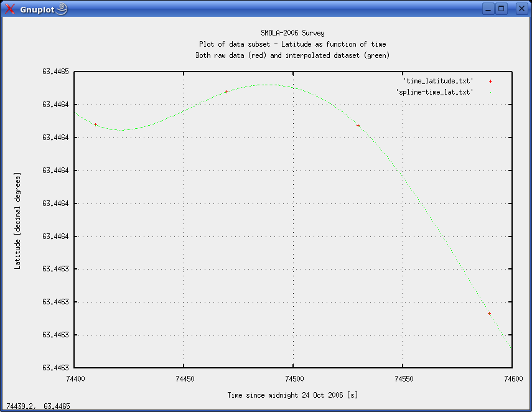Click the 74500 x-axis tick label
This screenshot has height=412, width=532.
pyautogui.click(x=293, y=378)
